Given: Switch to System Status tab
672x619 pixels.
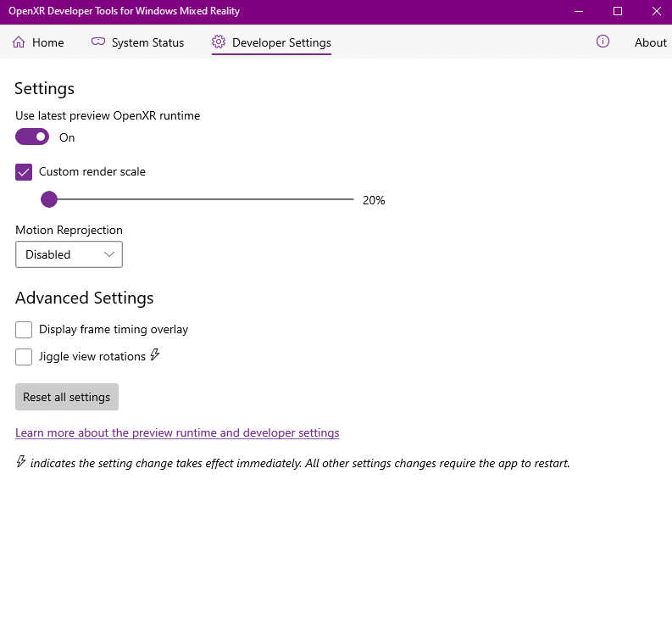Looking at the screenshot, I should point(137,42).
